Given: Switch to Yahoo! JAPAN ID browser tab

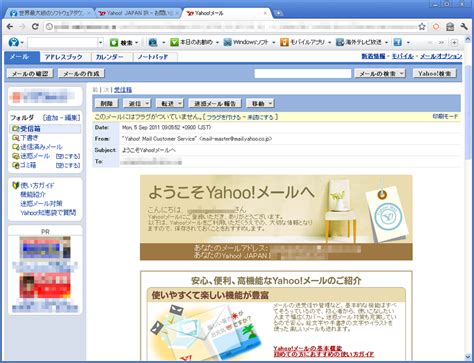Looking at the screenshot, I should click(x=138, y=13).
